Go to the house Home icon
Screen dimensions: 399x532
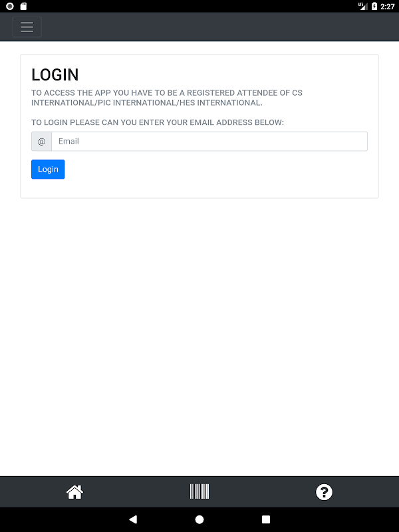[x=74, y=492]
